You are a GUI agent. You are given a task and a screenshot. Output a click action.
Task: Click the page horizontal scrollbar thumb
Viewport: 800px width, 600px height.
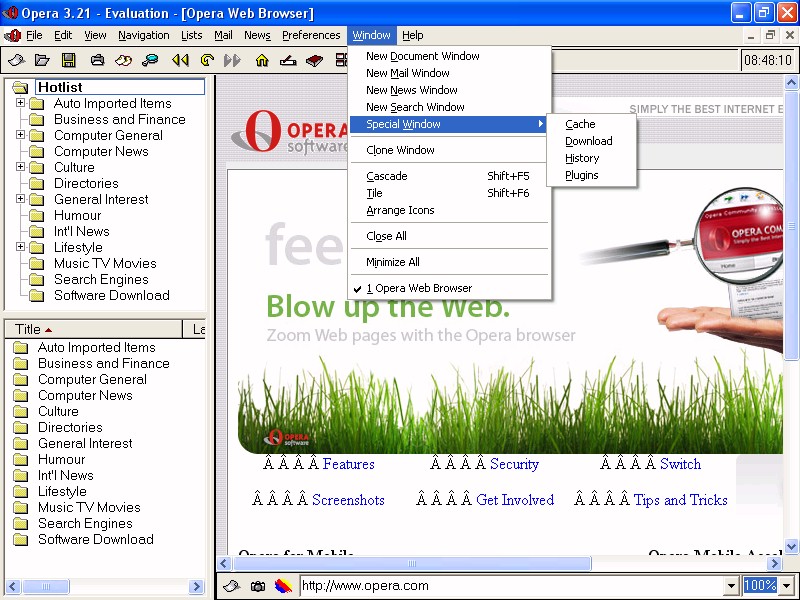412,564
